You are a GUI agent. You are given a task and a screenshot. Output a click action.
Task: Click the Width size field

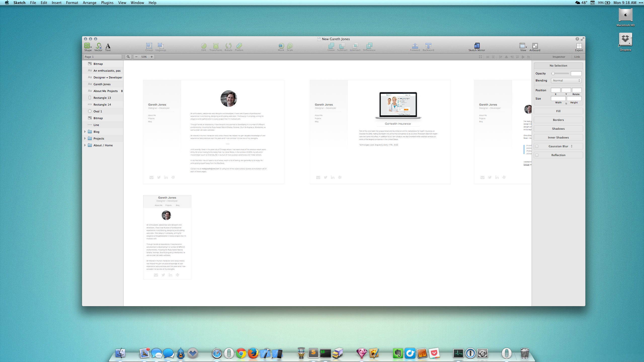558,99
